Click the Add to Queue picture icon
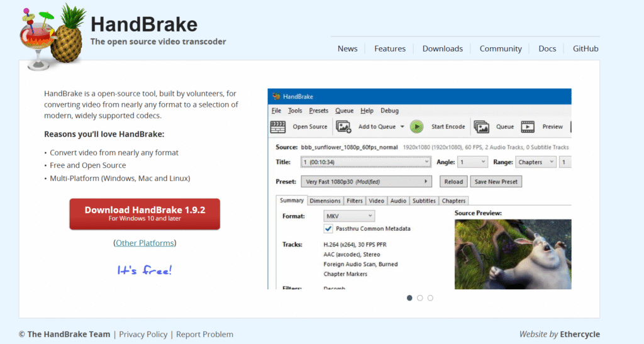Image resolution: width=644 pixels, height=344 pixels. click(x=343, y=127)
